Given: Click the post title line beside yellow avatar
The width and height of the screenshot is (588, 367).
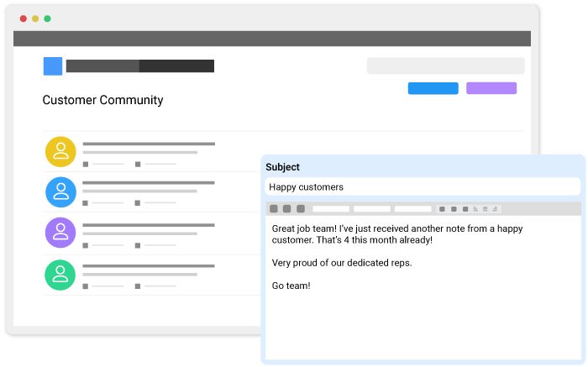Looking at the screenshot, I should pos(149,144).
